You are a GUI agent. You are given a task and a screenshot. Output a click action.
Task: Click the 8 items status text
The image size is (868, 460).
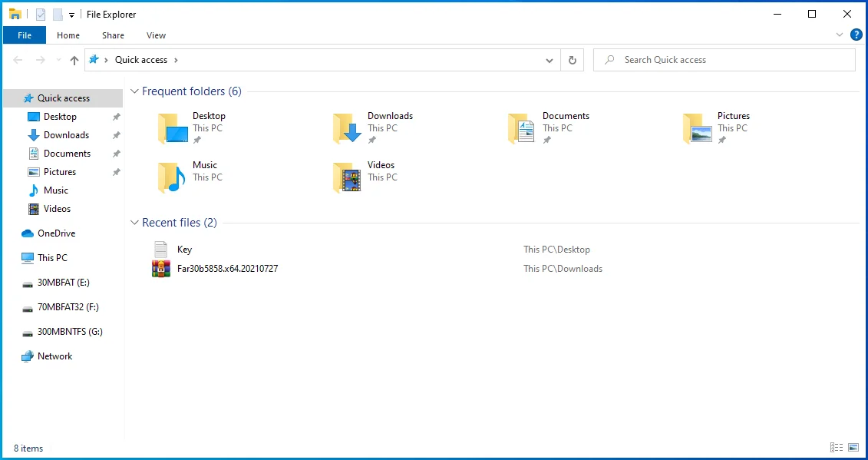click(x=28, y=448)
